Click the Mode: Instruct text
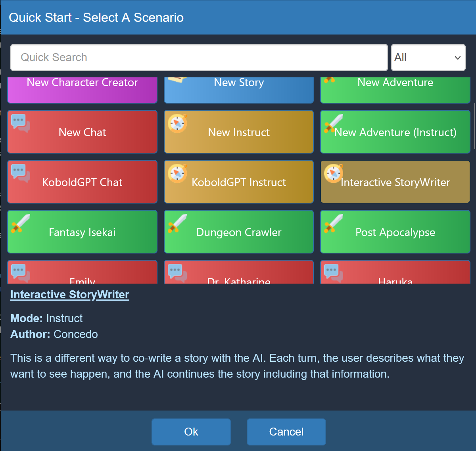476x451 pixels. pyautogui.click(x=46, y=318)
